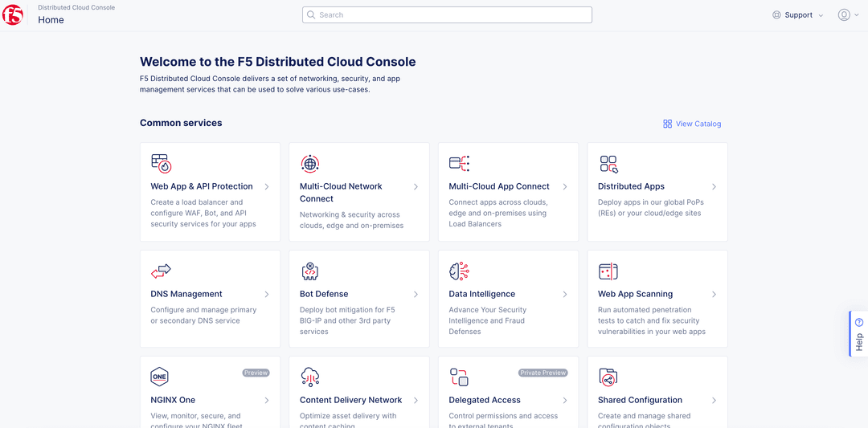Screen dimensions: 868x428
Task: Open the user account dropdown
Action: coord(848,15)
